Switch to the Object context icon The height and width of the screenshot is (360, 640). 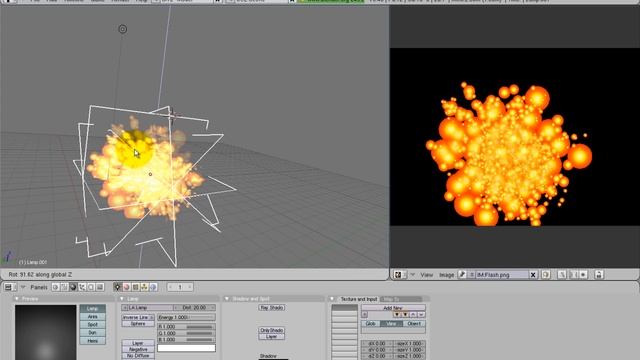[82, 287]
